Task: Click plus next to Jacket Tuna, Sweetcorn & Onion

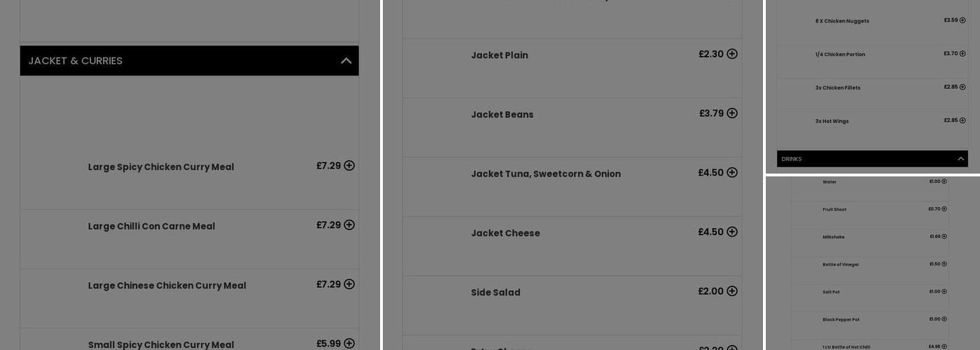Action: (x=732, y=173)
